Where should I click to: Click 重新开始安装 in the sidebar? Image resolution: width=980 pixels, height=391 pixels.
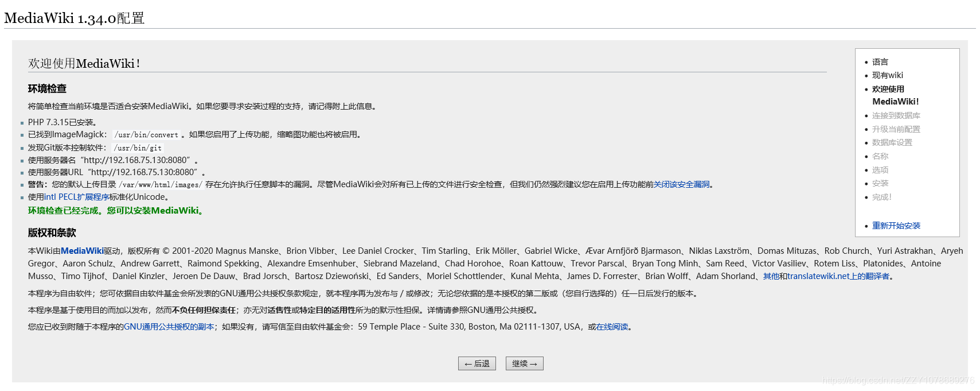(896, 226)
